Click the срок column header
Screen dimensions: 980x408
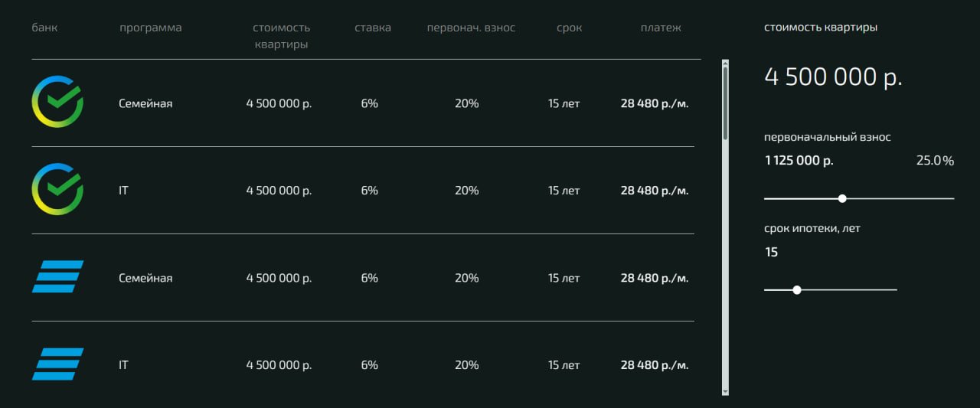click(569, 28)
